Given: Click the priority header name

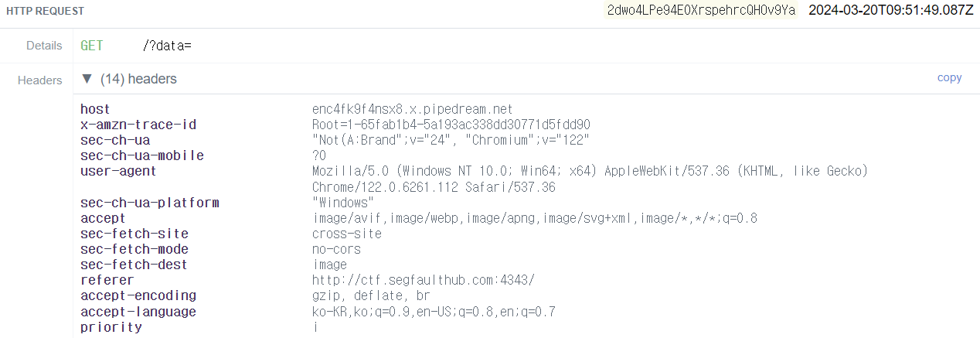Looking at the screenshot, I should point(111,327).
